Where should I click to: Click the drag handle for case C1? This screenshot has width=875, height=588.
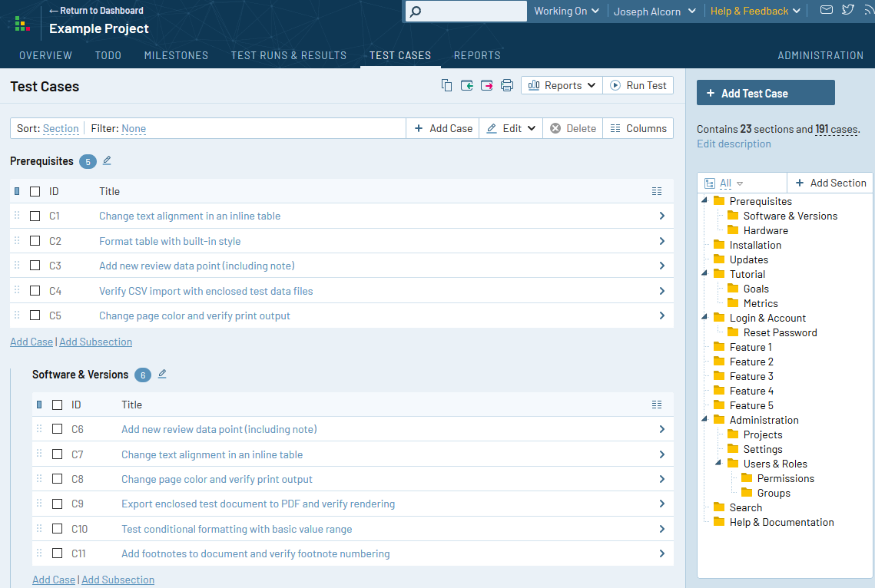(17, 215)
